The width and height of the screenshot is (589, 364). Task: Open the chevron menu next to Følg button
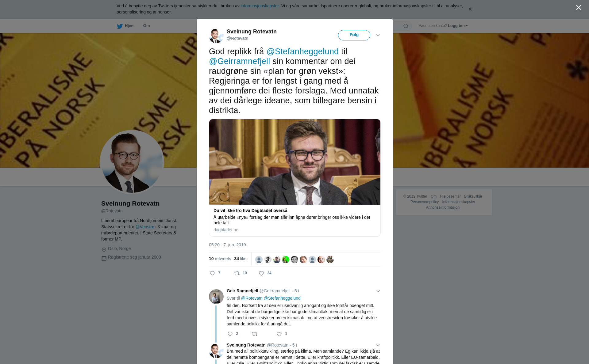pyautogui.click(x=378, y=35)
